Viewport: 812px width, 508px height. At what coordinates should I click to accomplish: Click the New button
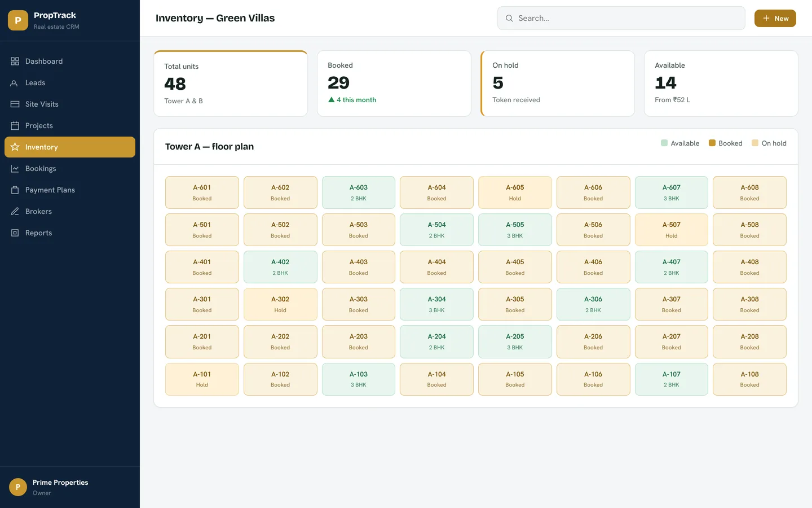point(775,18)
